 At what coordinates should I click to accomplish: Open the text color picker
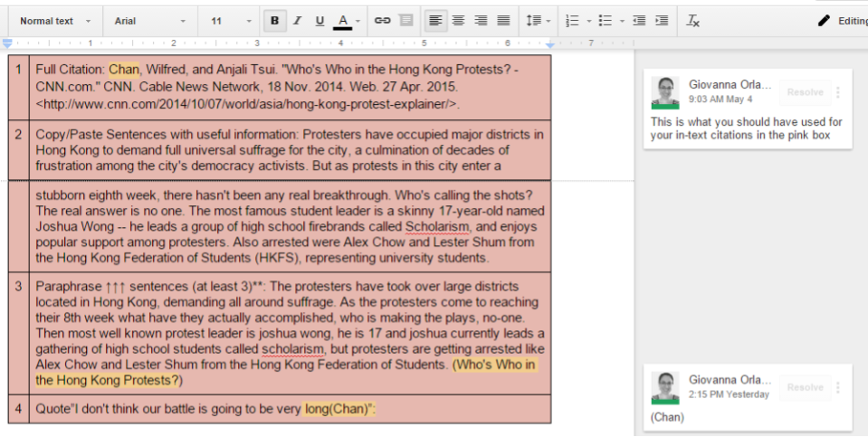coord(343,21)
